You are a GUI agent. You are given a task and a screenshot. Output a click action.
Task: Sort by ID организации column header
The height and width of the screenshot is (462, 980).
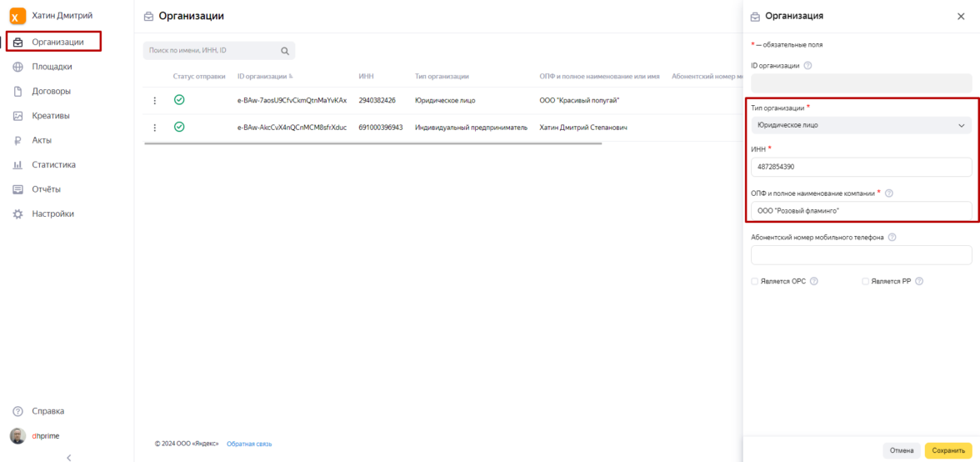coord(262,77)
